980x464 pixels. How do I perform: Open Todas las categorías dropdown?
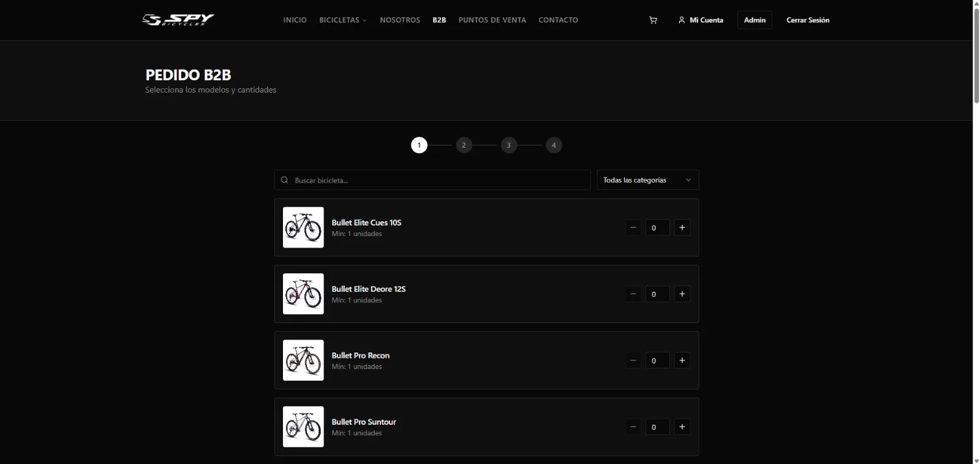(647, 180)
